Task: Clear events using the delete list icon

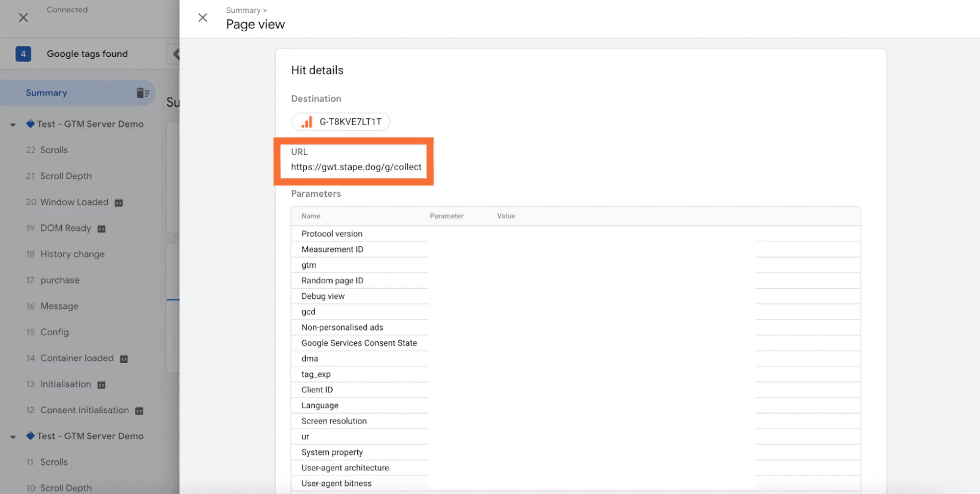Action: pyautogui.click(x=142, y=92)
